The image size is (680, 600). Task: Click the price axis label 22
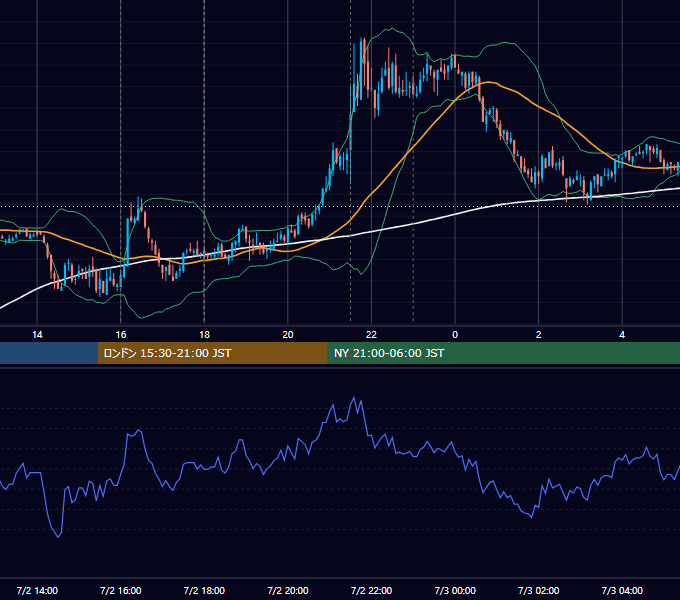[x=371, y=335]
